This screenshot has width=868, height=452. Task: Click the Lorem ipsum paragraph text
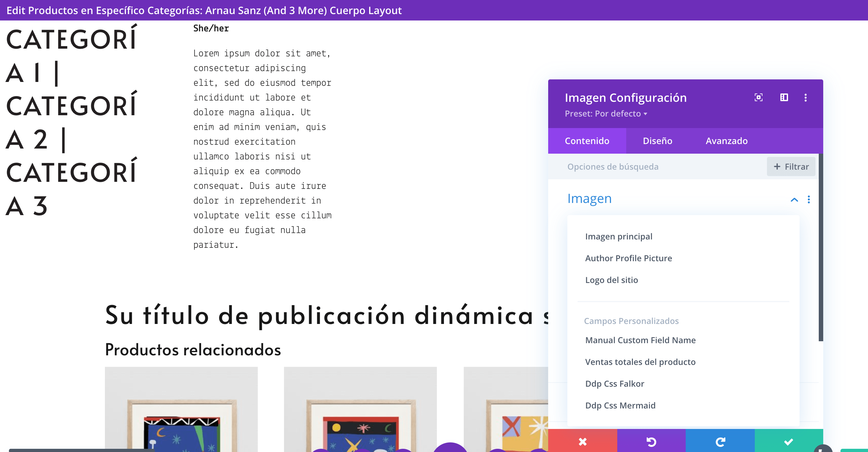click(x=262, y=149)
